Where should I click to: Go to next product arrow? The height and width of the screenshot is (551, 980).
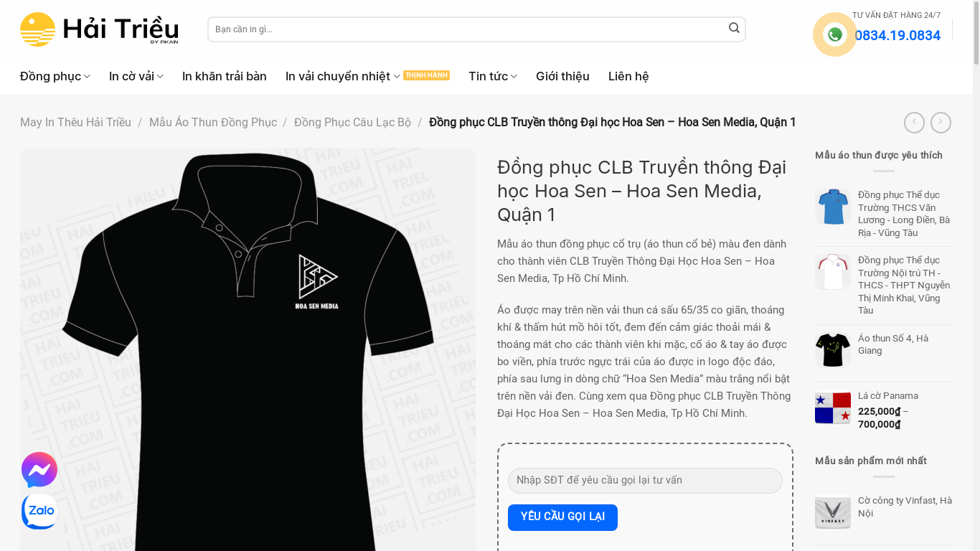pos(941,123)
